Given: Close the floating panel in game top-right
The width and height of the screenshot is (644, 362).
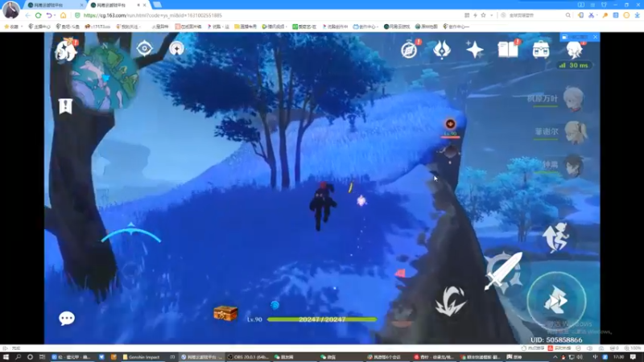Looking at the screenshot, I should click(595, 37).
